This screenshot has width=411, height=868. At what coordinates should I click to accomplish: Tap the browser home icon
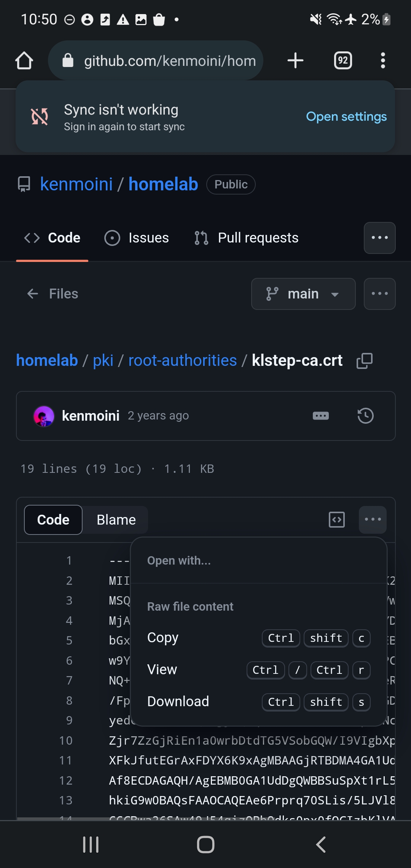click(x=24, y=61)
